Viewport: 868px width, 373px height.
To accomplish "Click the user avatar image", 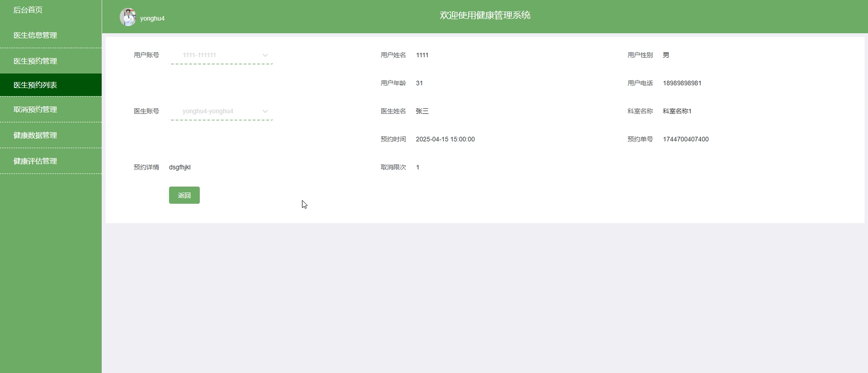I will tap(128, 17).
